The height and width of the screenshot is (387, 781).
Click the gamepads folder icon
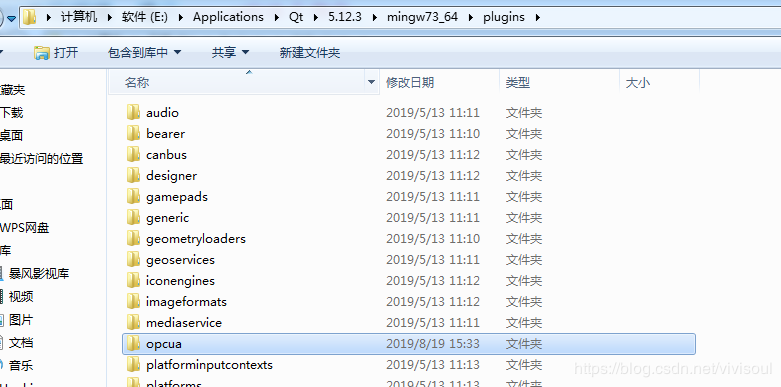(x=133, y=196)
